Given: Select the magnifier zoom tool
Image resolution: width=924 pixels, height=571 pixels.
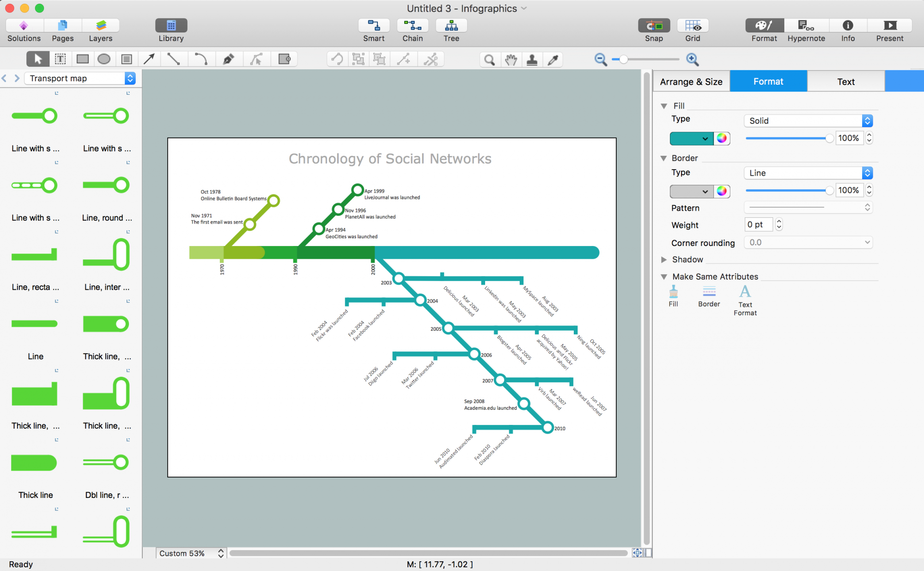Looking at the screenshot, I should [489, 60].
